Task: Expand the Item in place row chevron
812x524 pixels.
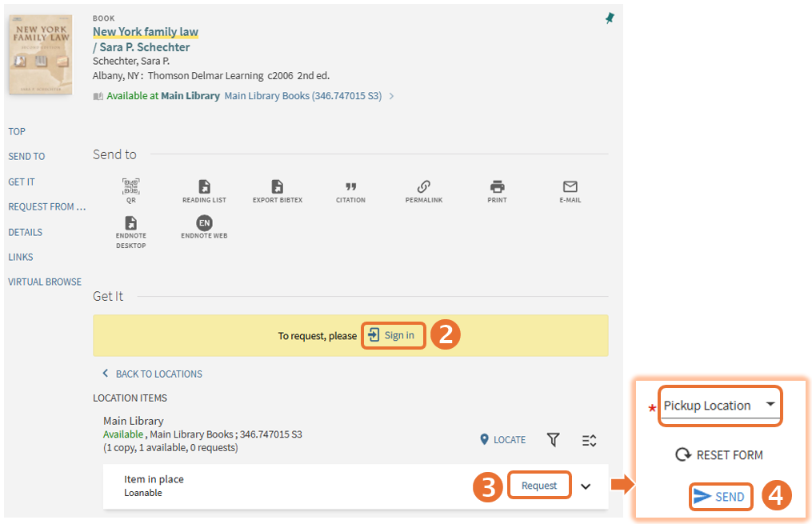Action: point(586,486)
